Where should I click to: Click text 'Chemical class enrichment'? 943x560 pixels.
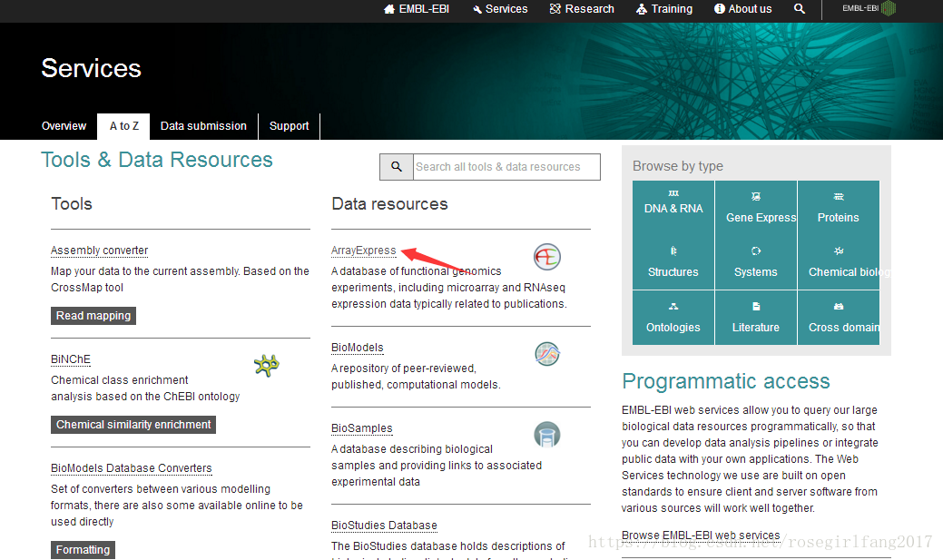click(x=120, y=380)
